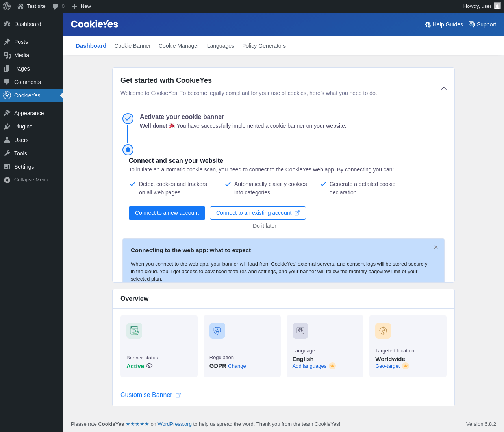Image resolution: width=504 pixels, height=432 pixels.
Task: Open the WordPress.org link
Action: pos(174,424)
